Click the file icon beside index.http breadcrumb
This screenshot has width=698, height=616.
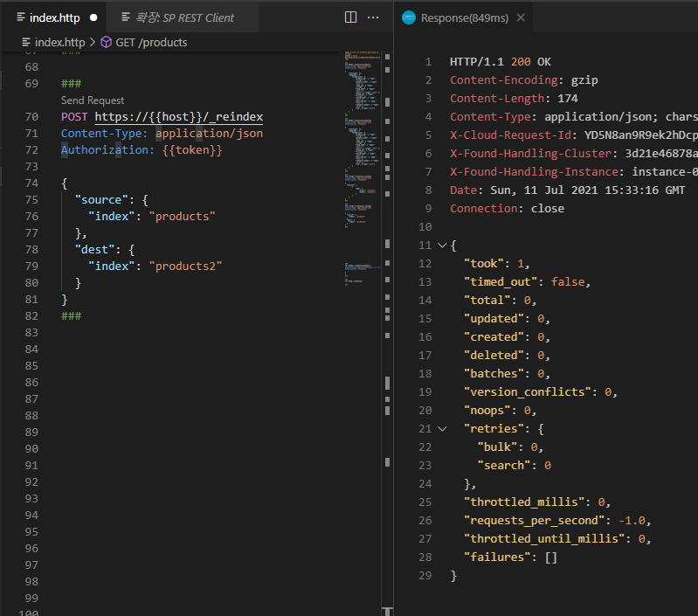click(26, 42)
